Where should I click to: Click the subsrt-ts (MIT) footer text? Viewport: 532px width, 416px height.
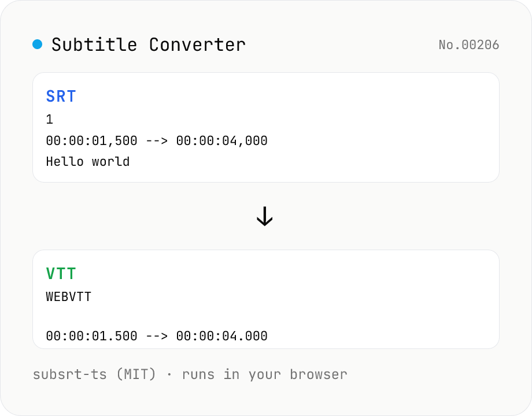point(94,374)
